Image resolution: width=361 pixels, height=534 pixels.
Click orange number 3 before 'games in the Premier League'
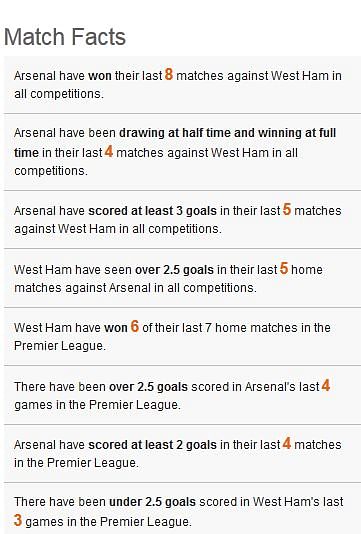tap(18, 520)
